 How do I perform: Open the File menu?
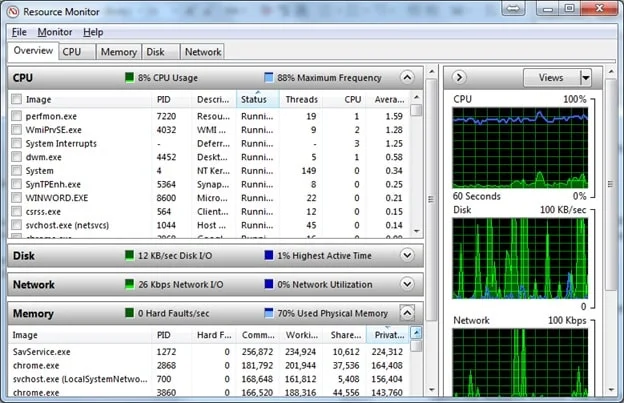[x=19, y=32]
